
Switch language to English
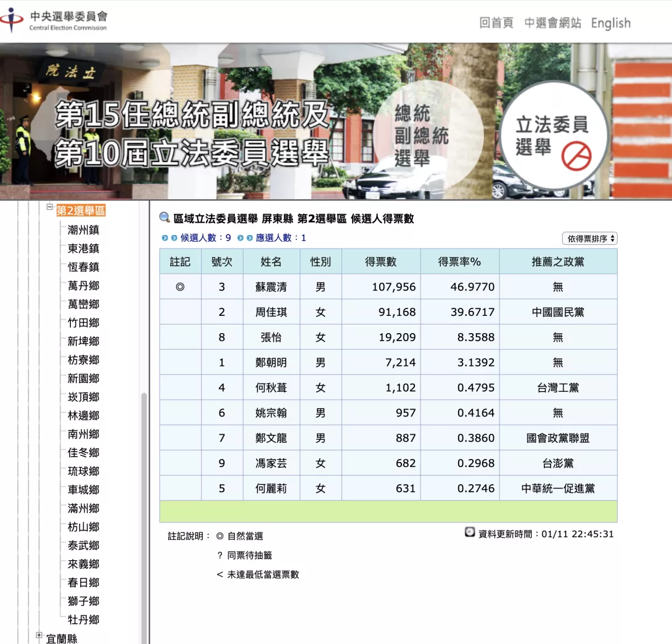[x=610, y=23]
